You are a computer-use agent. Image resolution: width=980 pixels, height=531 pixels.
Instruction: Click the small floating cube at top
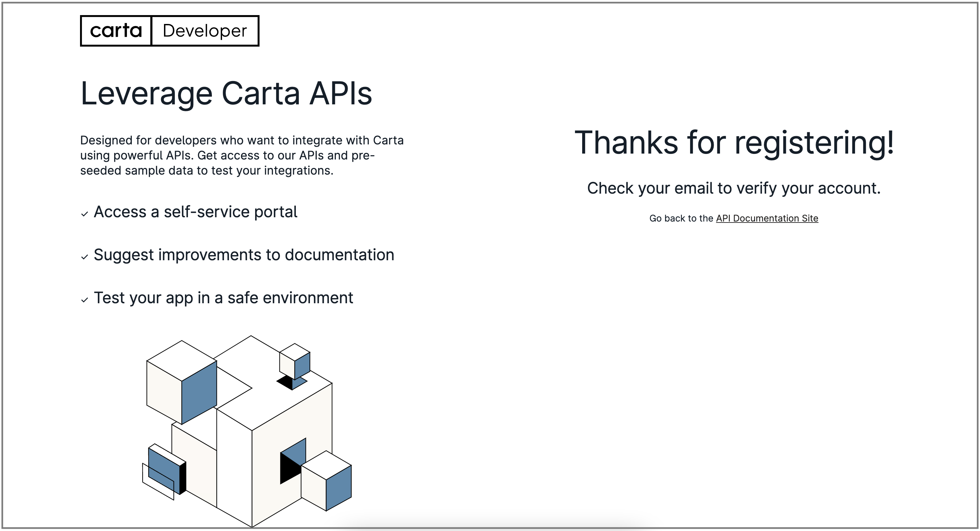[295, 362]
